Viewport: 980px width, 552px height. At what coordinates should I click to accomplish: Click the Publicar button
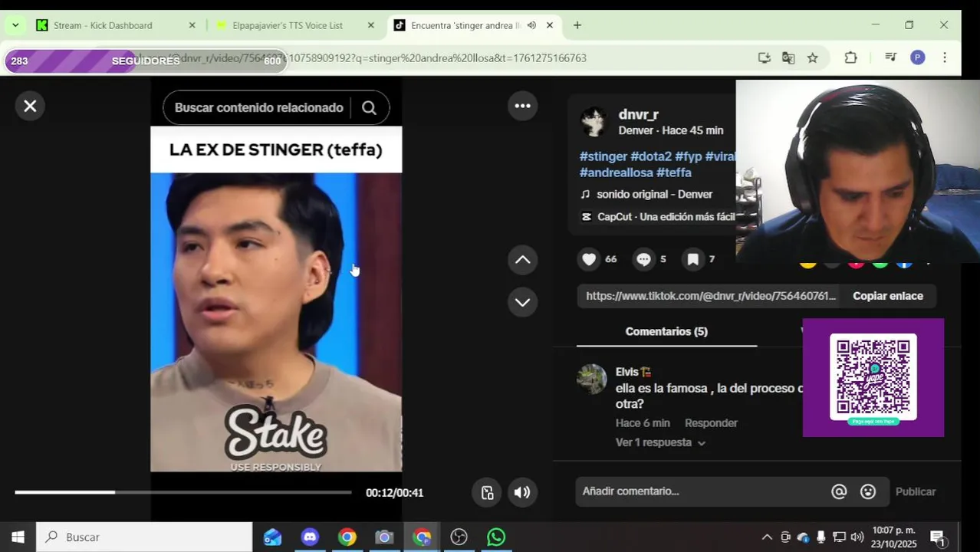[916, 491]
